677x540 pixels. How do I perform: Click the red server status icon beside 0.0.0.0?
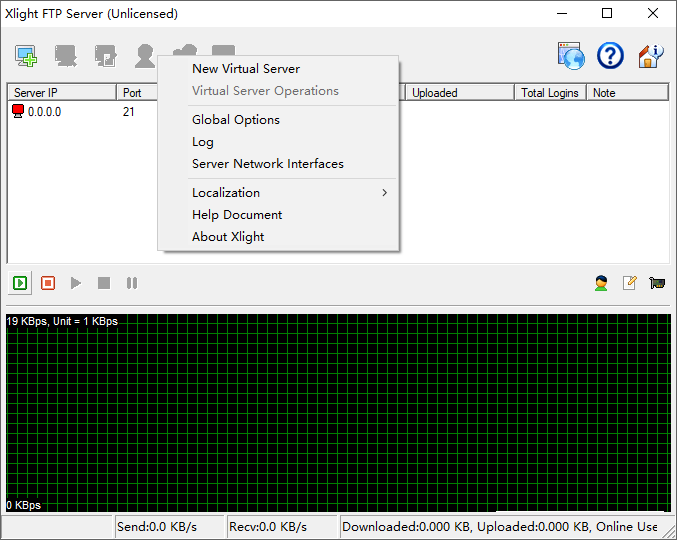coord(18,111)
